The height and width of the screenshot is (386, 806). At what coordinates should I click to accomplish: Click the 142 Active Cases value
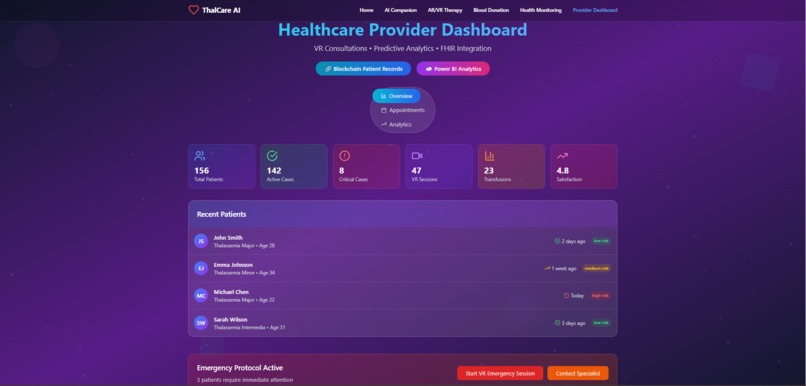[274, 171]
